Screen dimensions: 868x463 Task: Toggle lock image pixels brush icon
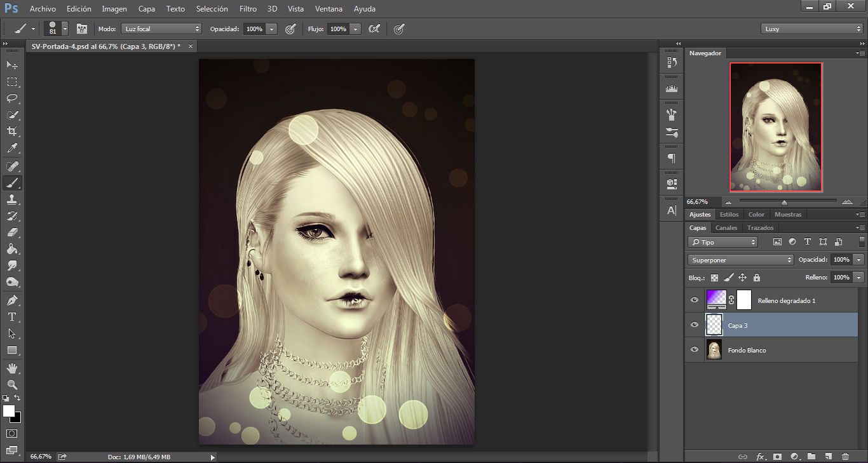click(x=728, y=278)
